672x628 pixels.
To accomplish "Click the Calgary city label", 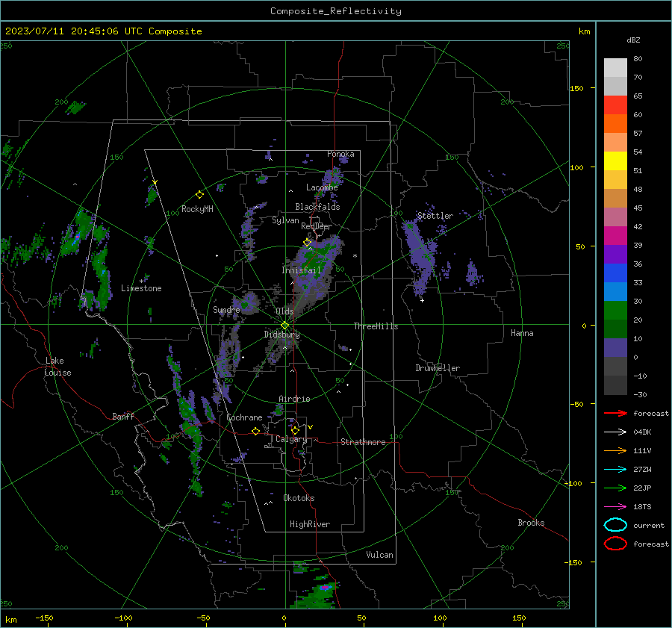I will tap(291, 439).
